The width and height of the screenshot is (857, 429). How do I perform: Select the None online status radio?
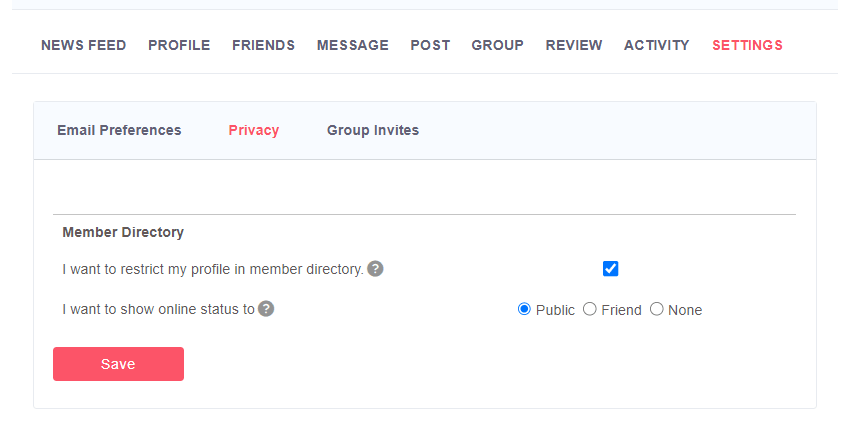tap(656, 309)
